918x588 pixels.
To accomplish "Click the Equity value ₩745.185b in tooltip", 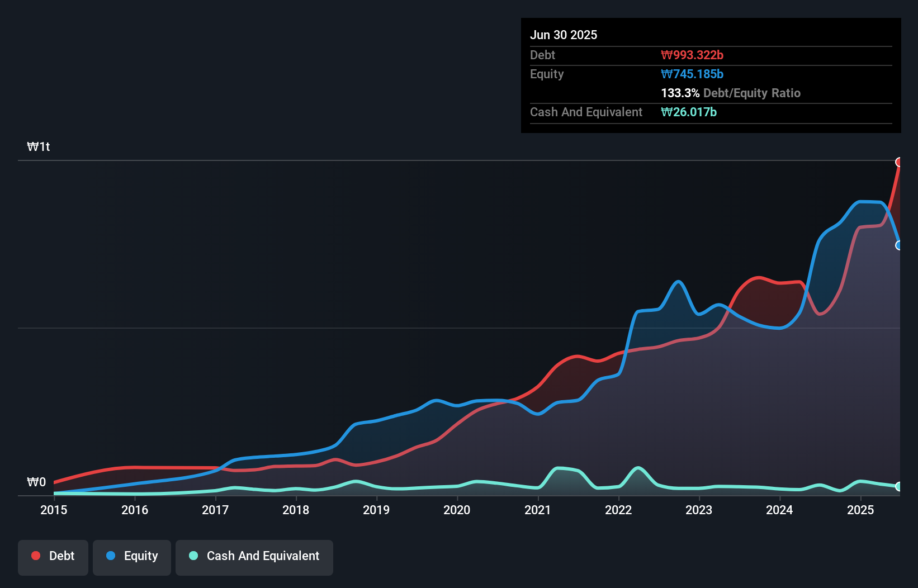I will [692, 74].
